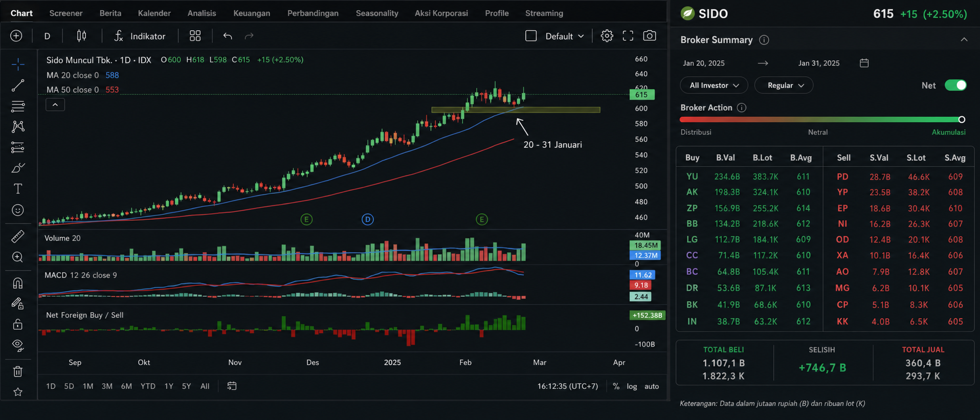Open the forecasting and measurement tools
Screen dimensions: 980x420
click(18, 147)
